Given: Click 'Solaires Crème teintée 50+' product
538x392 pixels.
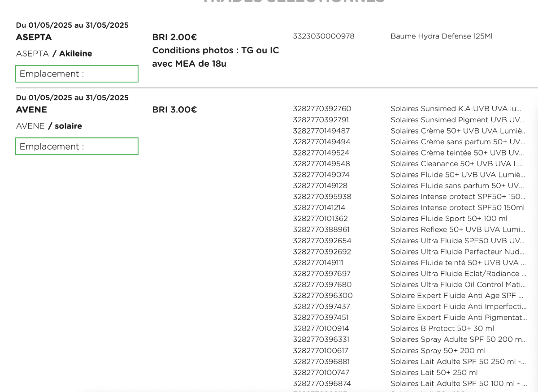Looking at the screenshot, I should [x=458, y=153].
